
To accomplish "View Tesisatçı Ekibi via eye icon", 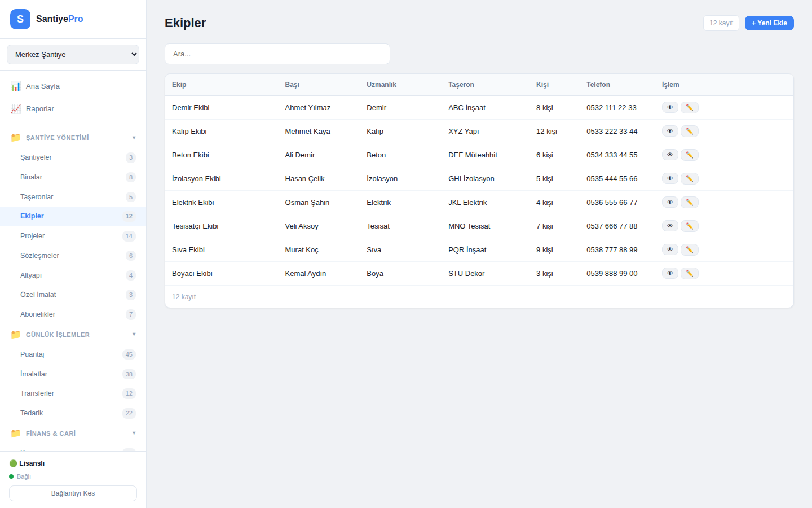I will point(670,226).
